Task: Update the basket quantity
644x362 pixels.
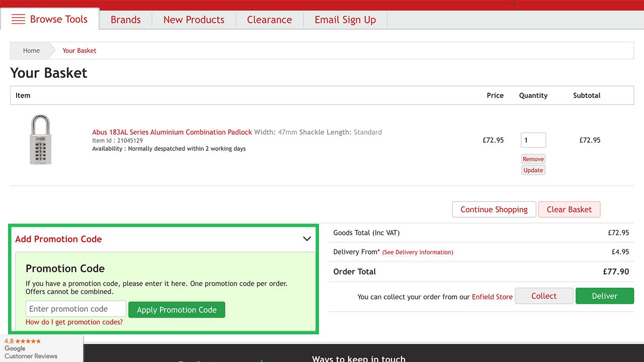Action: tap(533, 170)
